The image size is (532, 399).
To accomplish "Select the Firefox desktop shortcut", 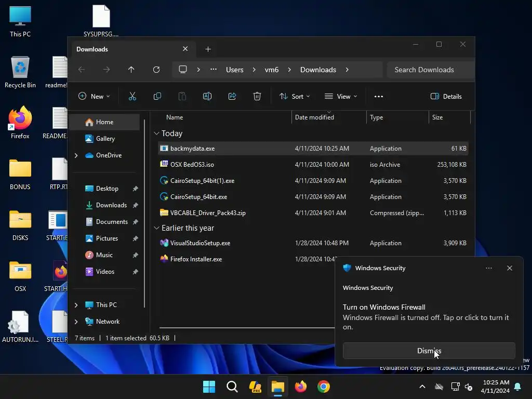I will tap(20, 123).
